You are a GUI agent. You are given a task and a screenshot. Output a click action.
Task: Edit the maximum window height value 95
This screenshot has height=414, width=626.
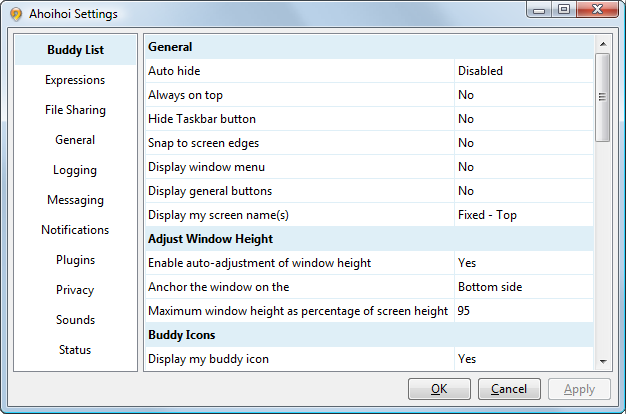click(524, 311)
